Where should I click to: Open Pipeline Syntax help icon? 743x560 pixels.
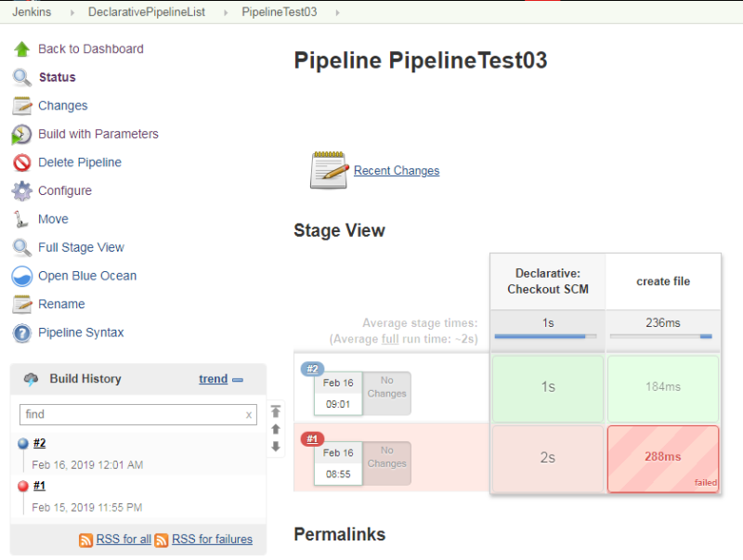click(x=20, y=332)
